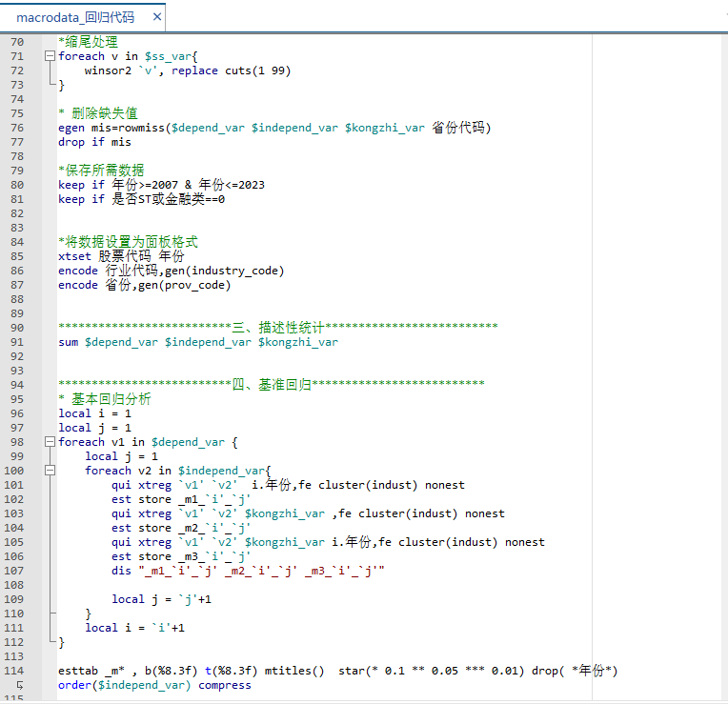Click the line-wrap arrow below line 114
Image resolution: width=728 pixels, height=704 pixels.
[19, 685]
